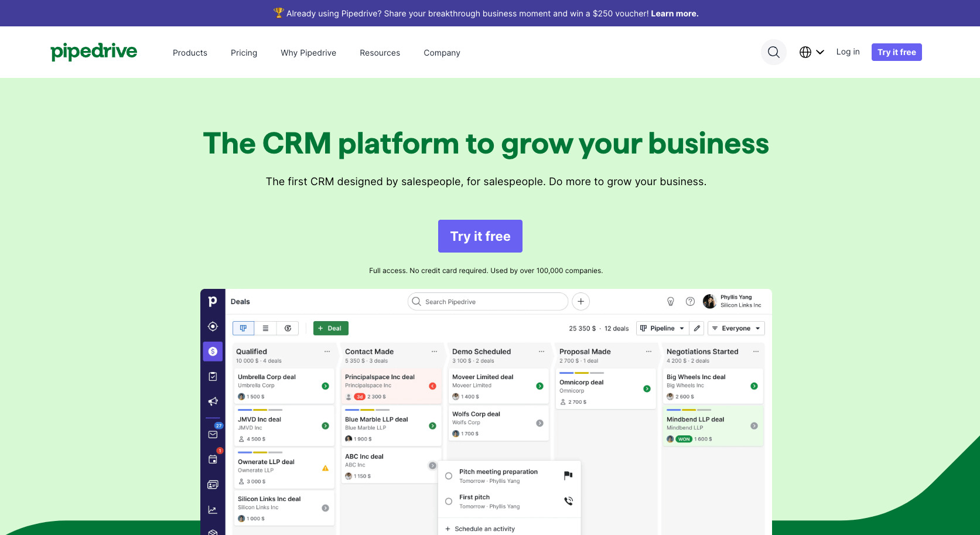980x535 pixels.
Task: Open the Campaigns megaphone icon in sidebar
Action: pyautogui.click(x=213, y=401)
